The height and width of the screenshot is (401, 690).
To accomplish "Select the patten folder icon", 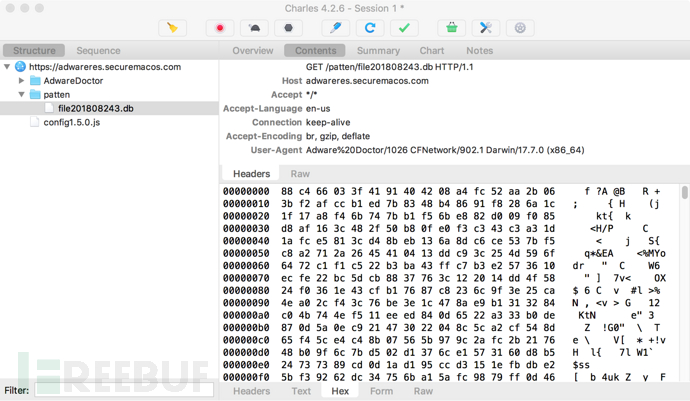I will coord(35,94).
